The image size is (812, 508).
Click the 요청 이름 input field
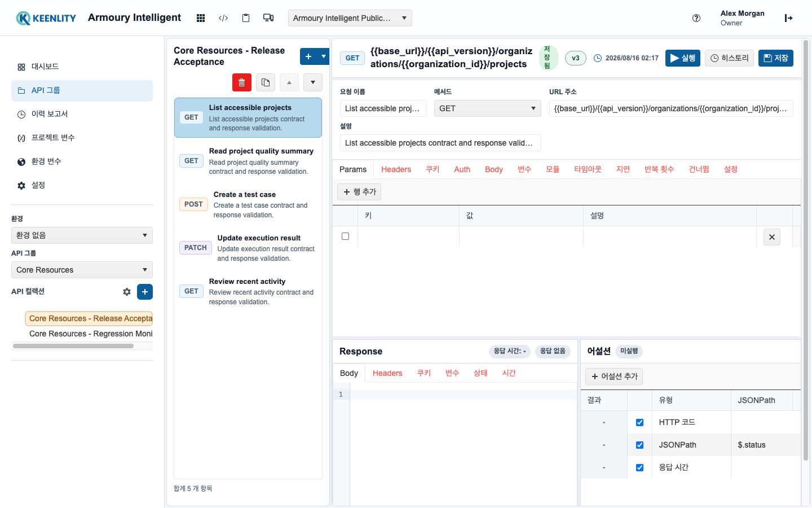pos(383,108)
